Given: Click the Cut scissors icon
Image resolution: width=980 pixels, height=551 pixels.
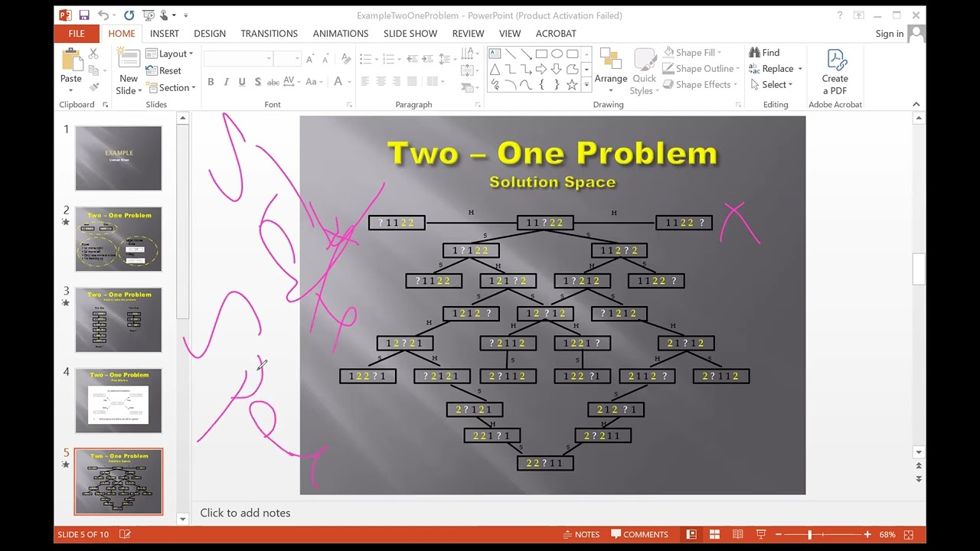Looking at the screenshot, I should 93,54.
